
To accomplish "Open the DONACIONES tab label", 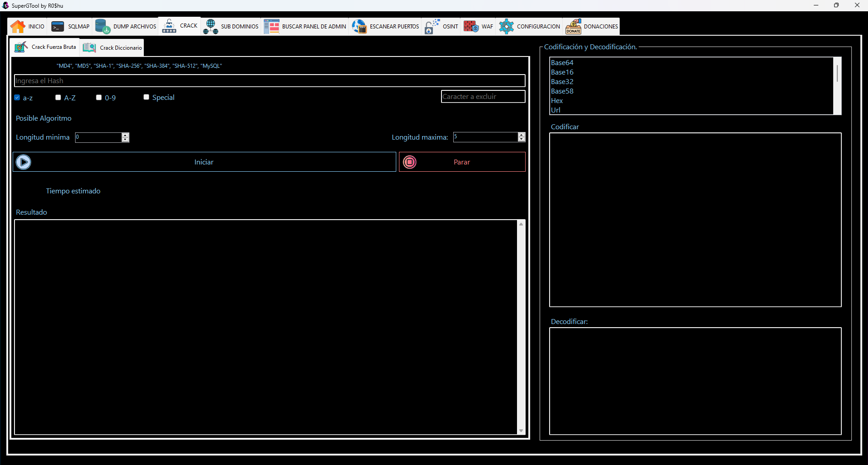I will [601, 27].
